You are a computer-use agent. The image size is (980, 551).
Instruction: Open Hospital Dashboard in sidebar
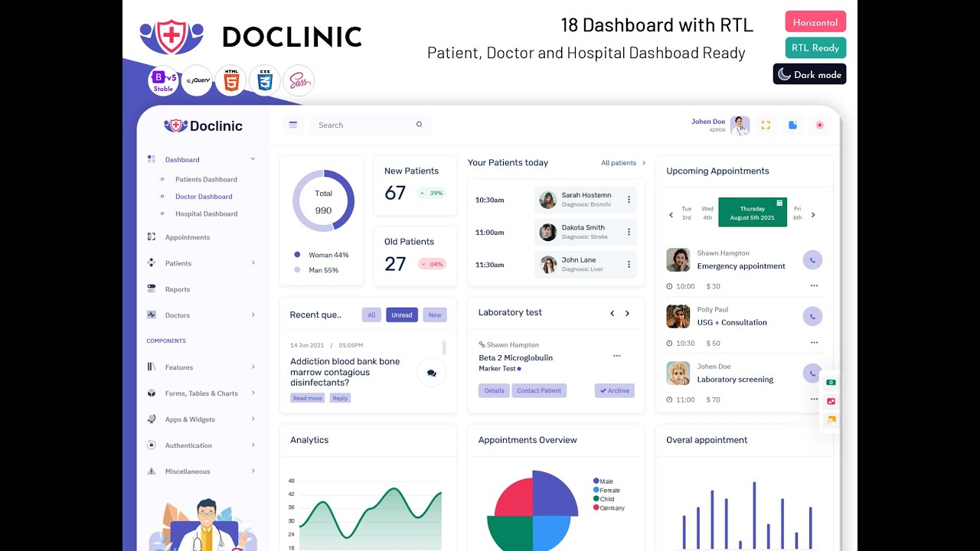[206, 214]
